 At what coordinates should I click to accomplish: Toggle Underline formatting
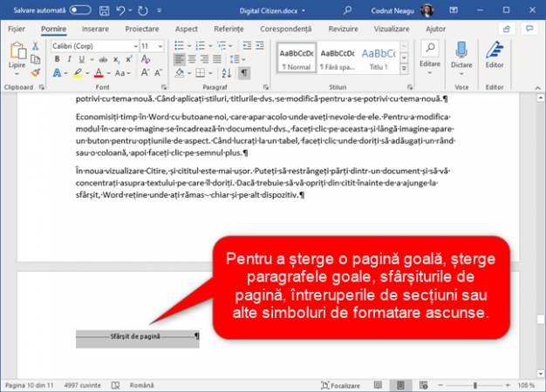(x=81, y=59)
